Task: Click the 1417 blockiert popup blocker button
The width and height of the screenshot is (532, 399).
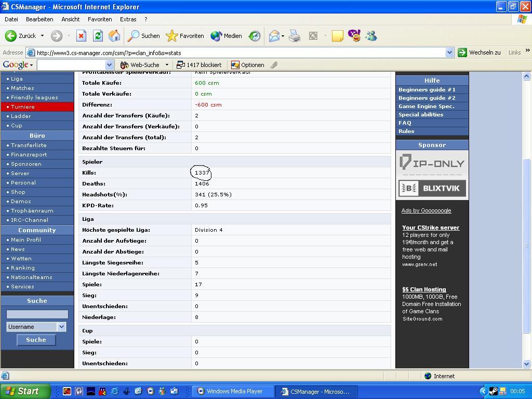Action: click(x=199, y=65)
